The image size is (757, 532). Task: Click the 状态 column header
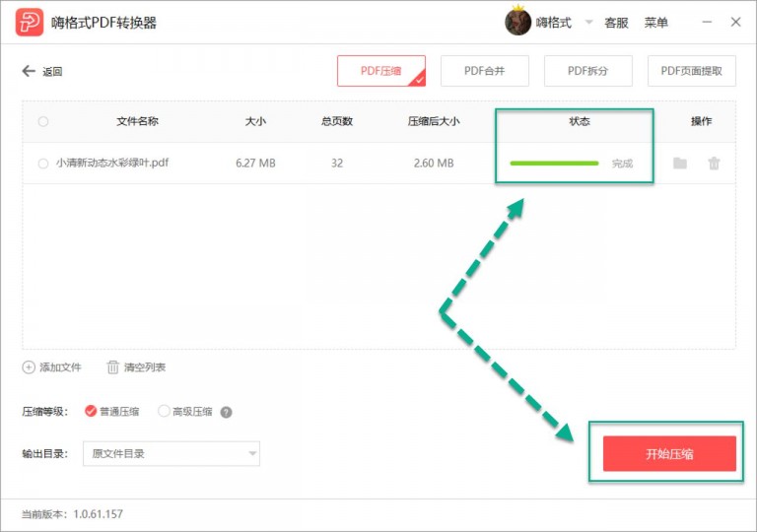coord(580,121)
